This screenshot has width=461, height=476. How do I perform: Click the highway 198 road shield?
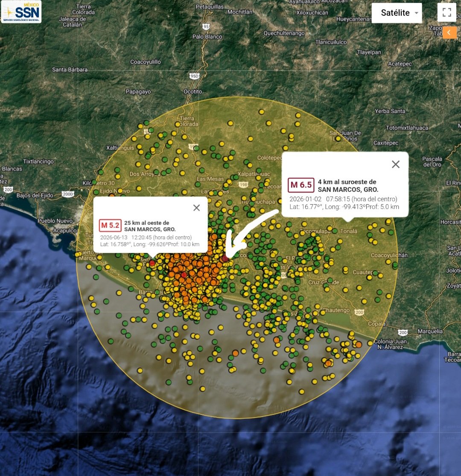[x=243, y=184]
